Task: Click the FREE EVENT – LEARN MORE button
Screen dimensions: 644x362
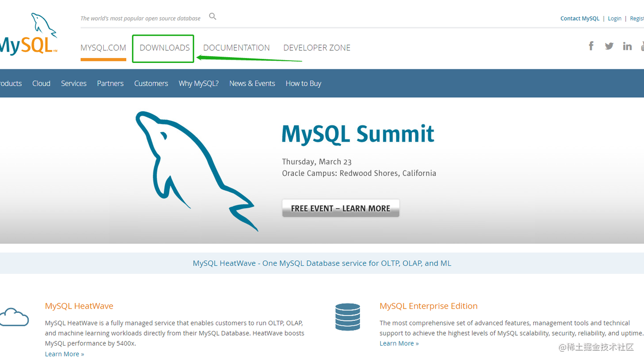Action: click(x=340, y=208)
